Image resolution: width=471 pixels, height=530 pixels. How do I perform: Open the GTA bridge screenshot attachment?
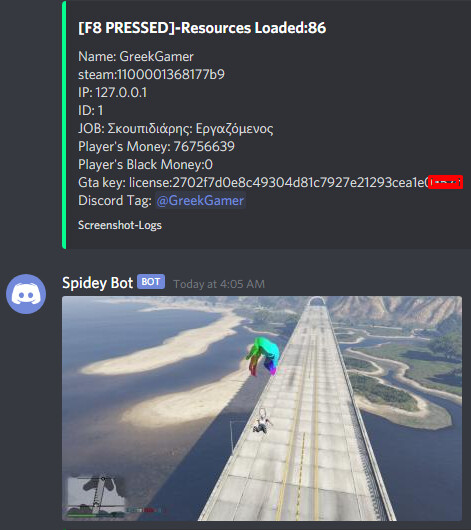pos(262,408)
